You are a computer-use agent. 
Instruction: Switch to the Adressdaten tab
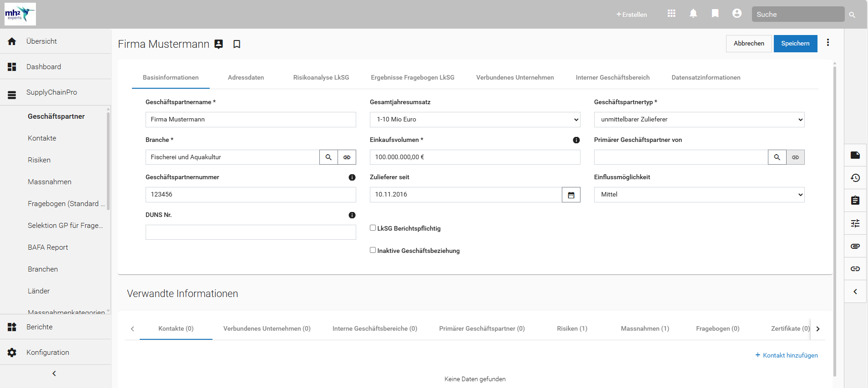[x=246, y=78]
